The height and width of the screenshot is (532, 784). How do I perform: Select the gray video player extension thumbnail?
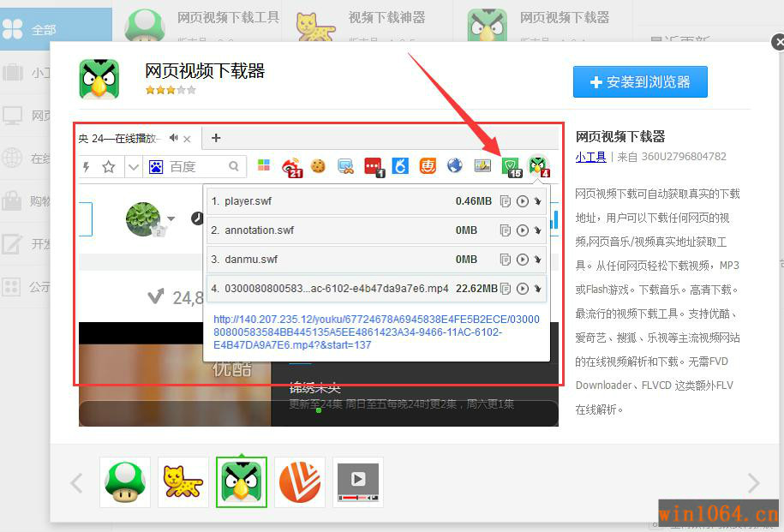pyautogui.click(x=358, y=482)
